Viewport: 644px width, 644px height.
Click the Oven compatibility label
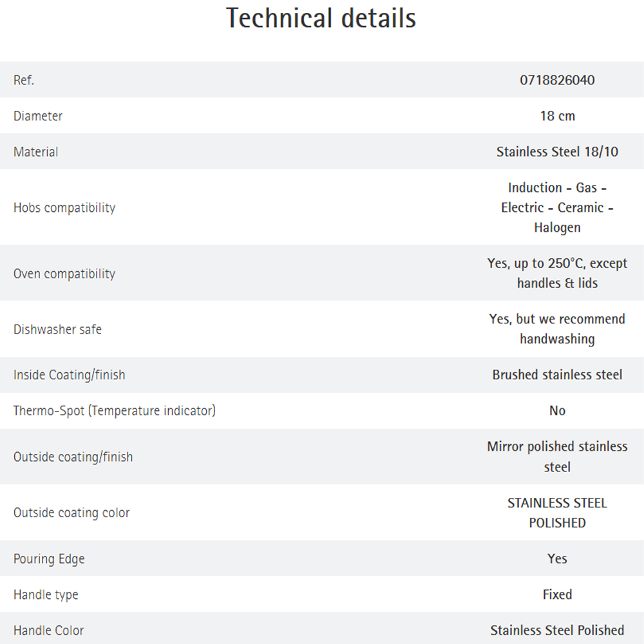(x=64, y=274)
